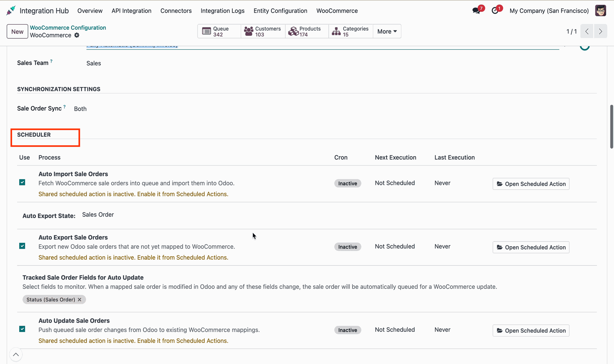
Task: Open the Categories 15 stat button
Action: (x=350, y=31)
